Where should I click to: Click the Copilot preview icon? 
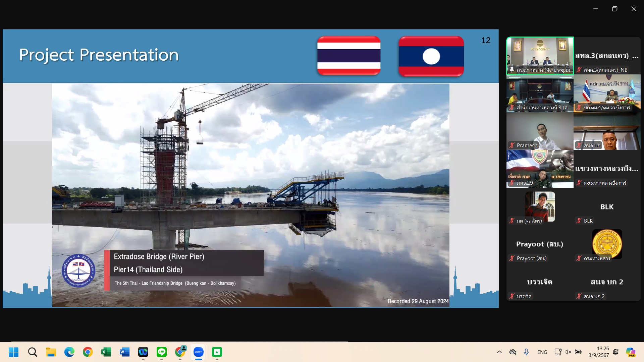pos(630,352)
